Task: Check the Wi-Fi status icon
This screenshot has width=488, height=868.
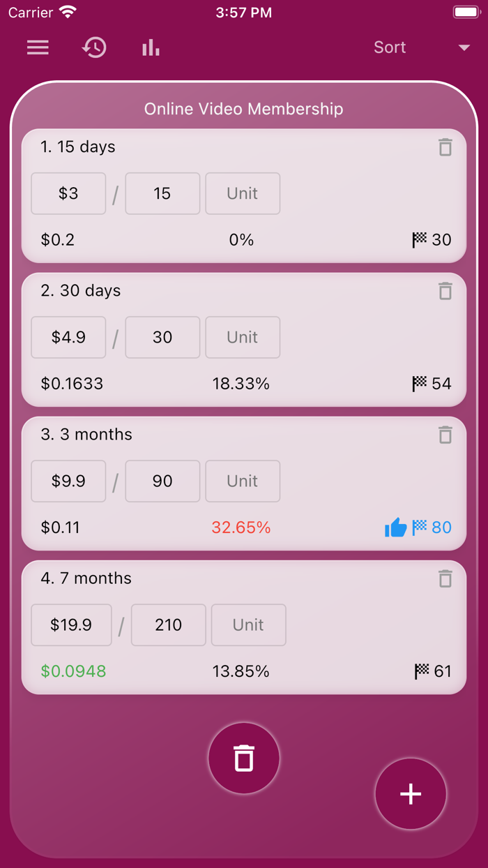Action: tap(68, 11)
